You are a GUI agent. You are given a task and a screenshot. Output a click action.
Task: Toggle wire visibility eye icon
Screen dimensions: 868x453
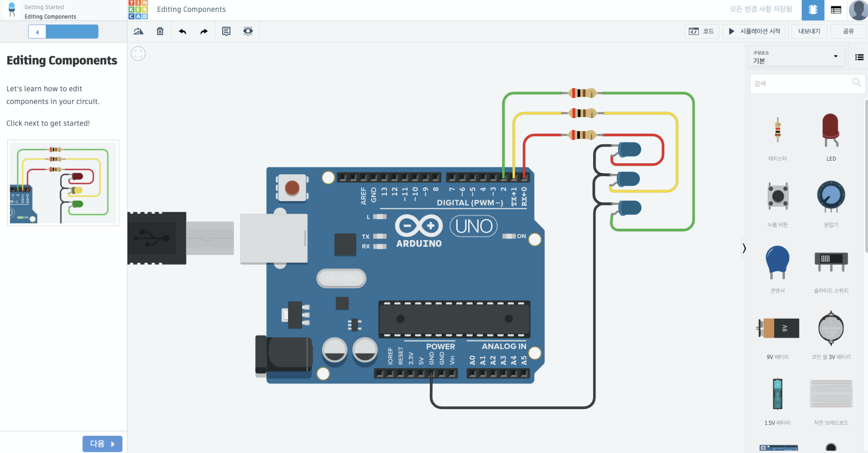point(248,31)
